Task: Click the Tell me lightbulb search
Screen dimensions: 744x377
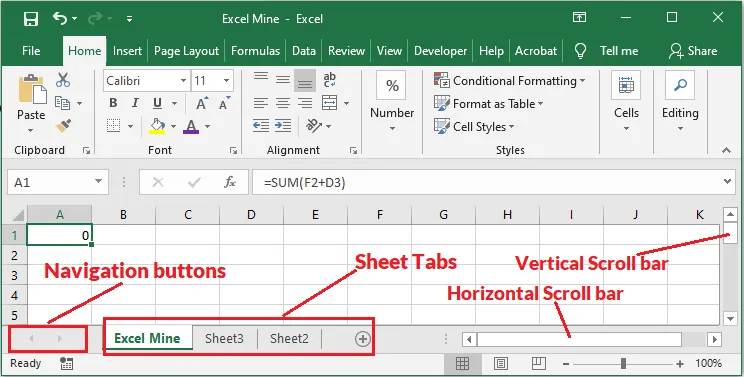Action: (x=580, y=51)
